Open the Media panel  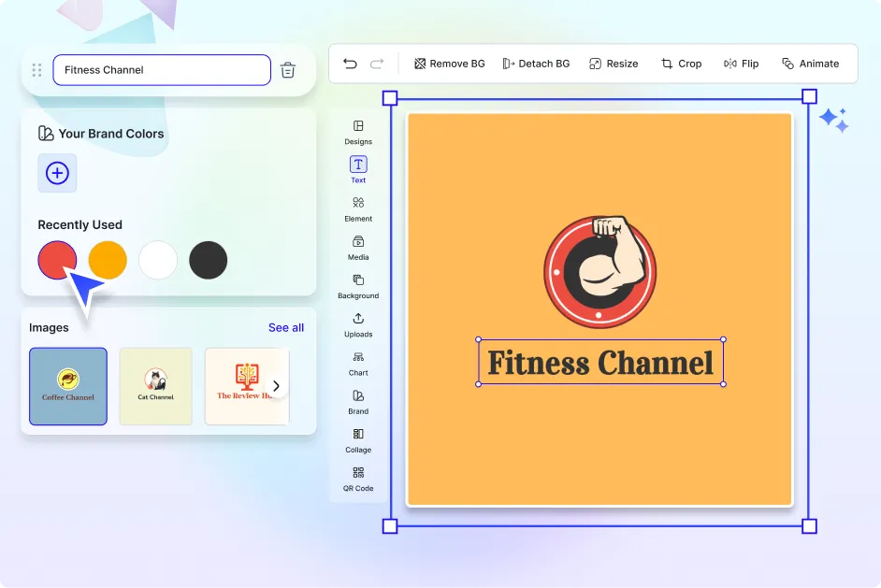[x=358, y=247]
